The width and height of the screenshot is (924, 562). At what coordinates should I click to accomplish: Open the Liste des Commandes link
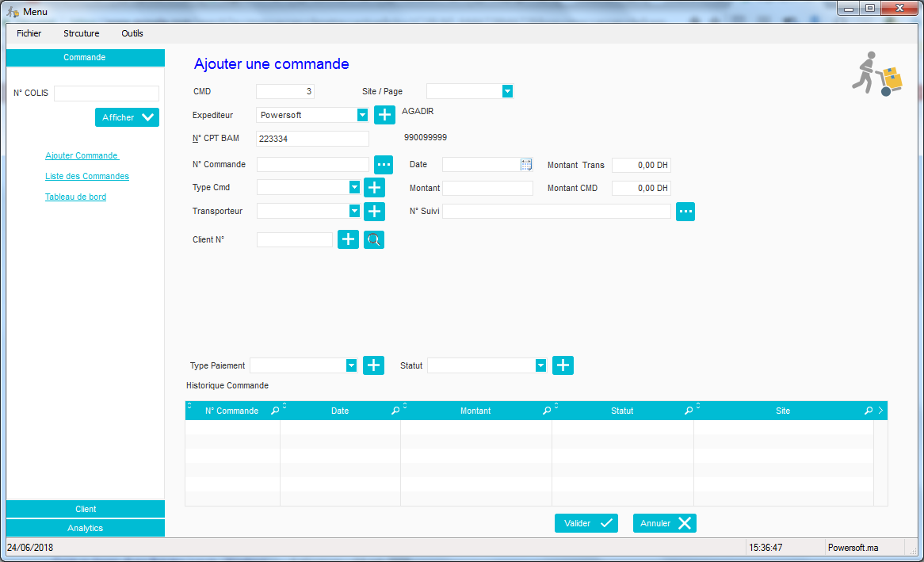point(87,176)
